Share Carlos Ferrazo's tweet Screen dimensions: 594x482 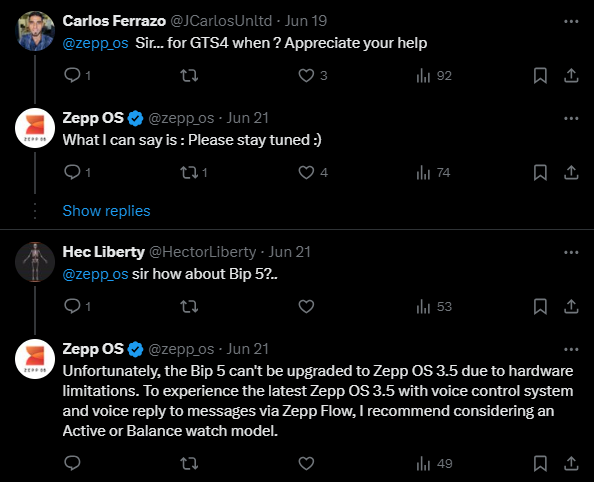(x=571, y=75)
